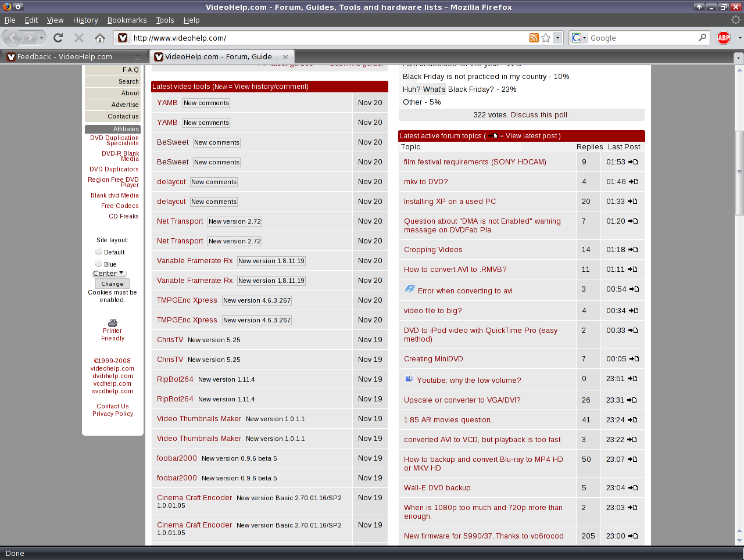The image size is (744, 560).
Task: Click the Back navigation arrow
Action: pos(12,38)
